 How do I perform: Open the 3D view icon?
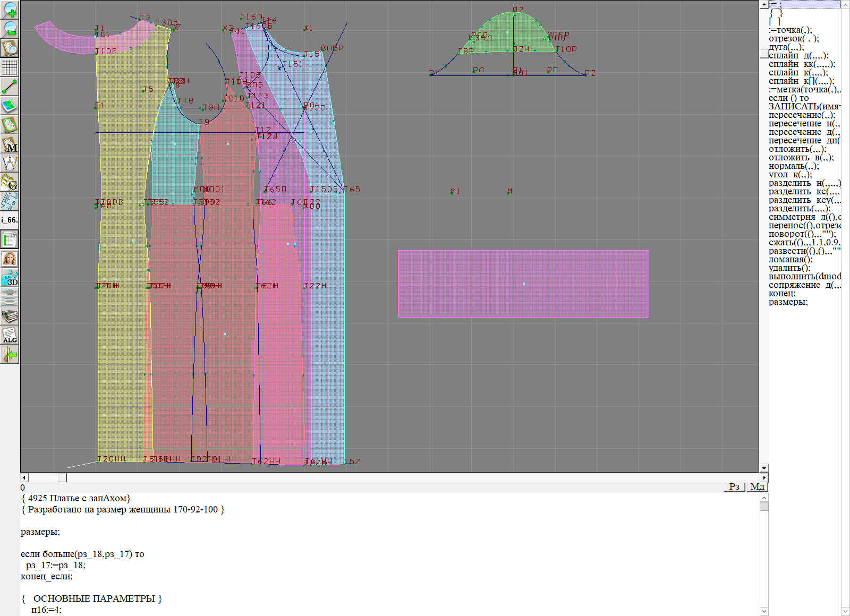[10, 278]
